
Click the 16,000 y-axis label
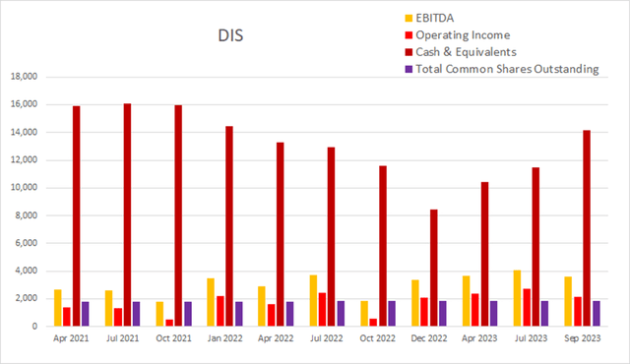click(x=24, y=104)
